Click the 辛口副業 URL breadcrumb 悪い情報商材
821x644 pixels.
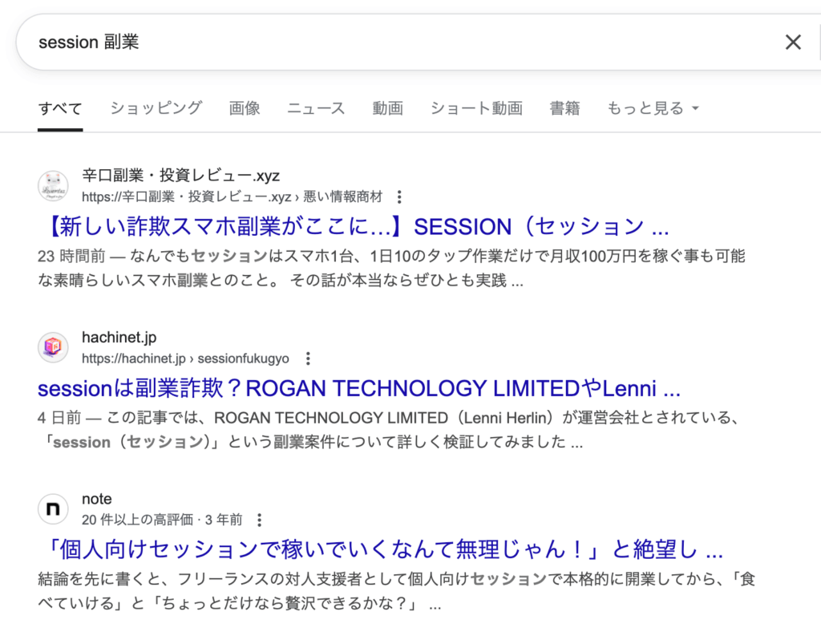[x=343, y=196]
